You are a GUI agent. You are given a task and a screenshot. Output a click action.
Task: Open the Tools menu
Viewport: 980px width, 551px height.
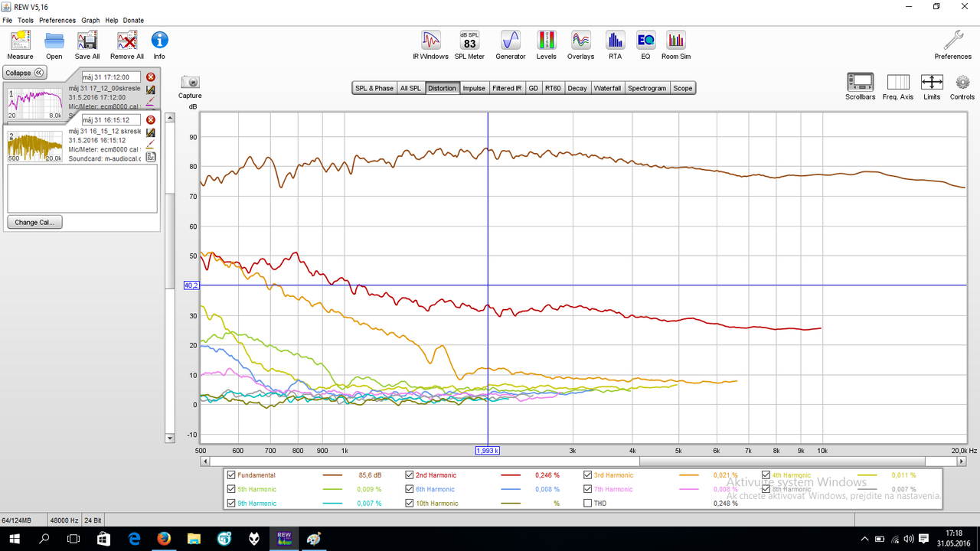click(25, 21)
